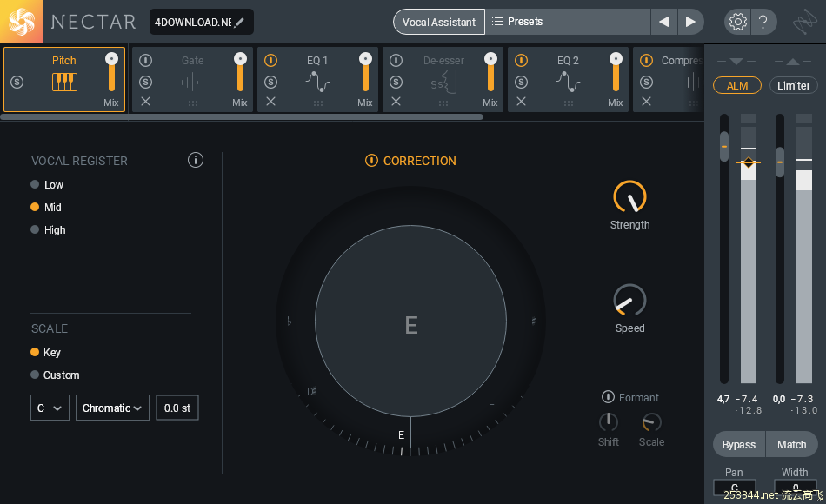Click the Formant Scale knob
This screenshot has width=826, height=504.
click(651, 421)
